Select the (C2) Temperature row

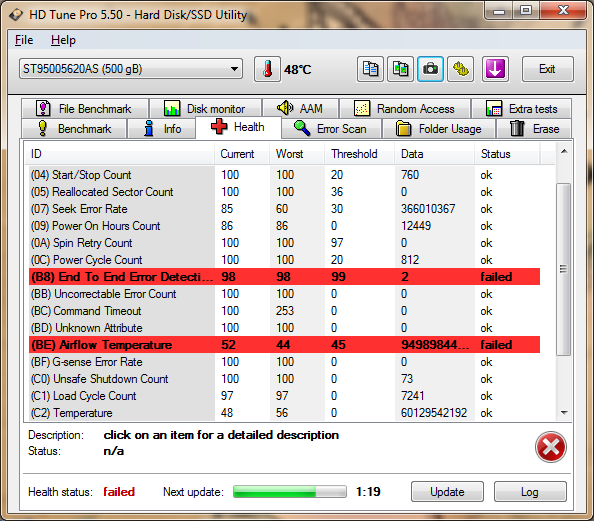tap(284, 413)
